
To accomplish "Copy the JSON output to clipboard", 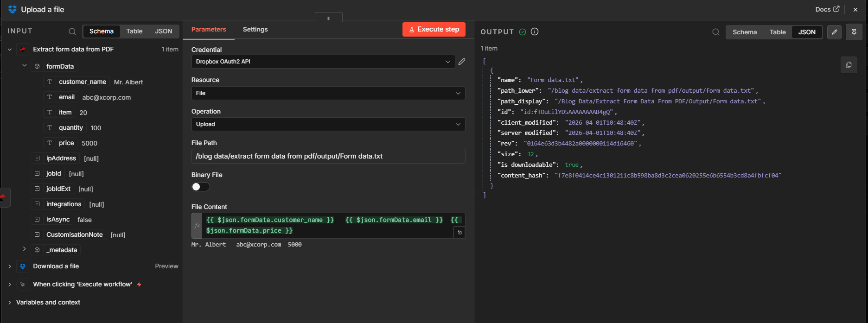I will [849, 65].
